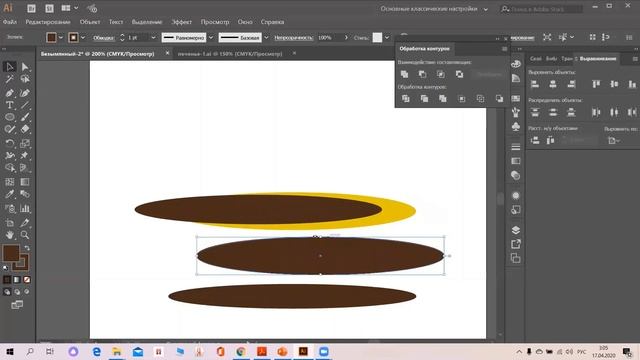
Task: Apply Crop pathfinder operation
Action: [462, 99]
